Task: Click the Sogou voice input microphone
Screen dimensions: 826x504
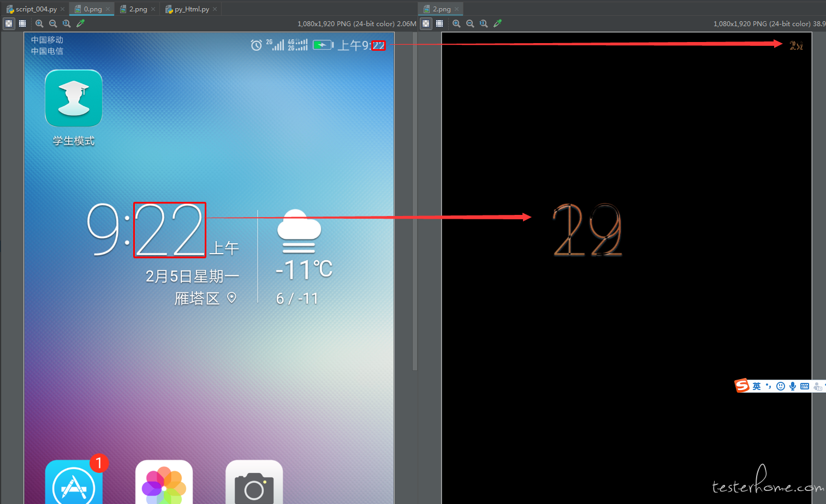Action: pos(793,386)
